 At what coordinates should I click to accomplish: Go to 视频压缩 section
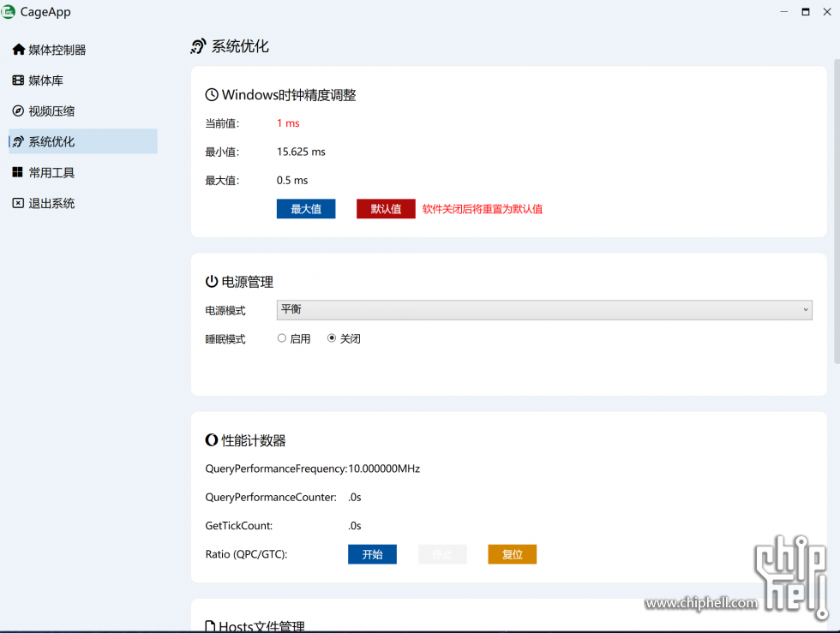pos(83,110)
